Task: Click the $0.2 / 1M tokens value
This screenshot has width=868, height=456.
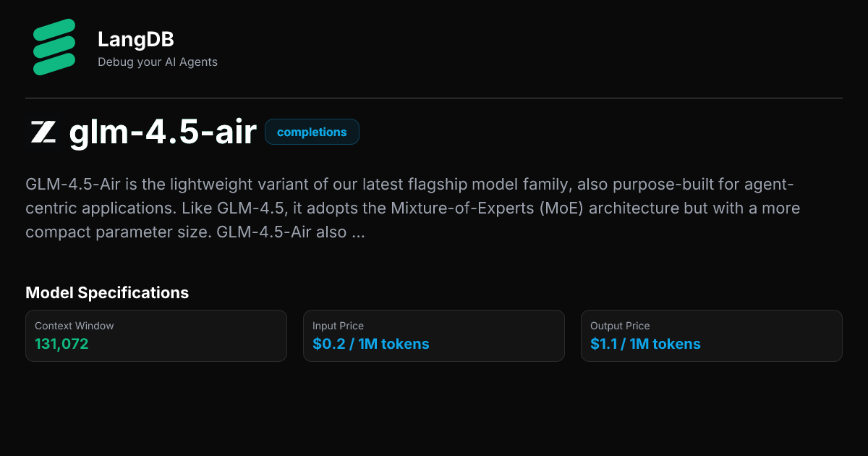Action: [x=370, y=345]
